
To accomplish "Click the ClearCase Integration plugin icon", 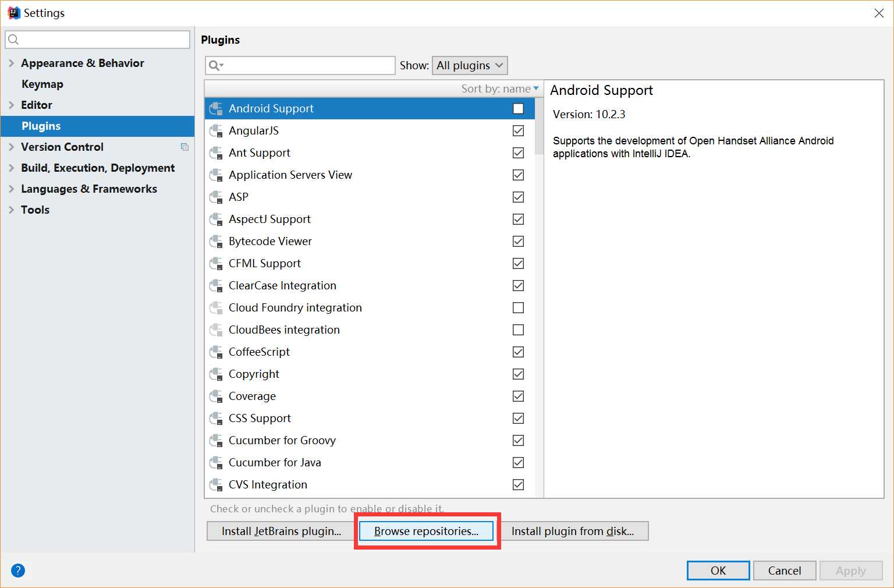I will [x=216, y=286].
